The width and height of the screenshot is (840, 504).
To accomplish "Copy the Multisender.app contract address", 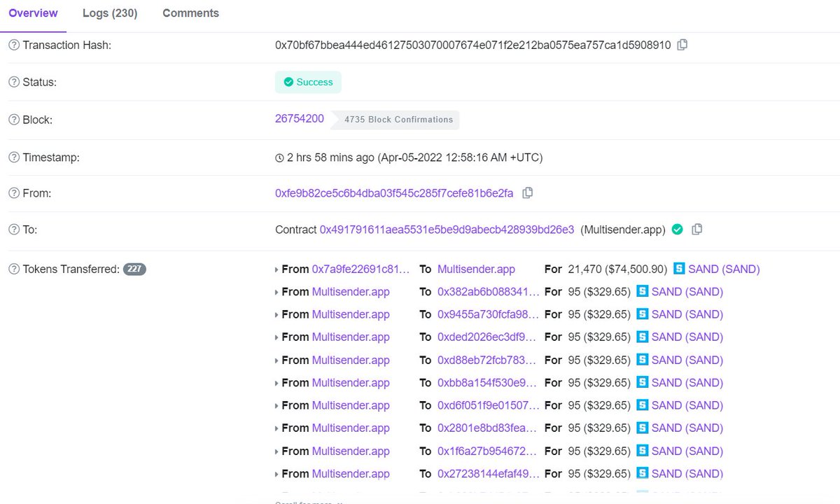I will click(x=696, y=229).
